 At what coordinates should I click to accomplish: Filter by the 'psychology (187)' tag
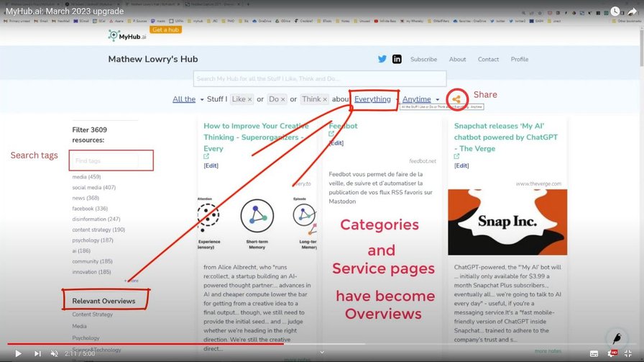click(93, 240)
